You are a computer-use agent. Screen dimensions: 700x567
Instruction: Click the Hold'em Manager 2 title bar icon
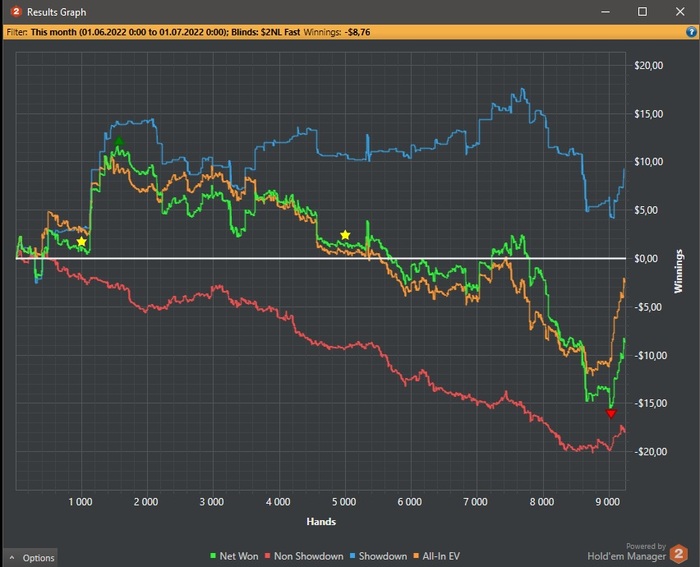click(x=16, y=12)
